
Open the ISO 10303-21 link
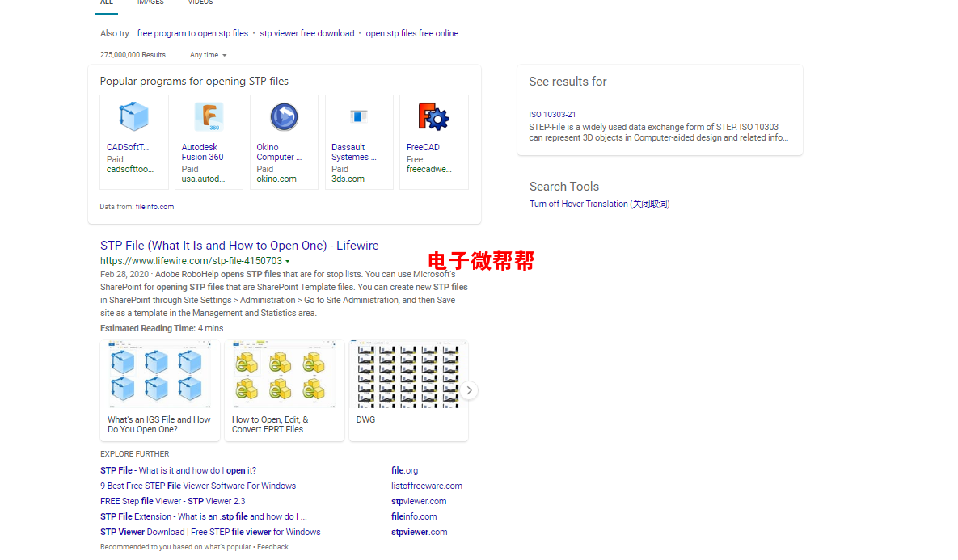552,115
